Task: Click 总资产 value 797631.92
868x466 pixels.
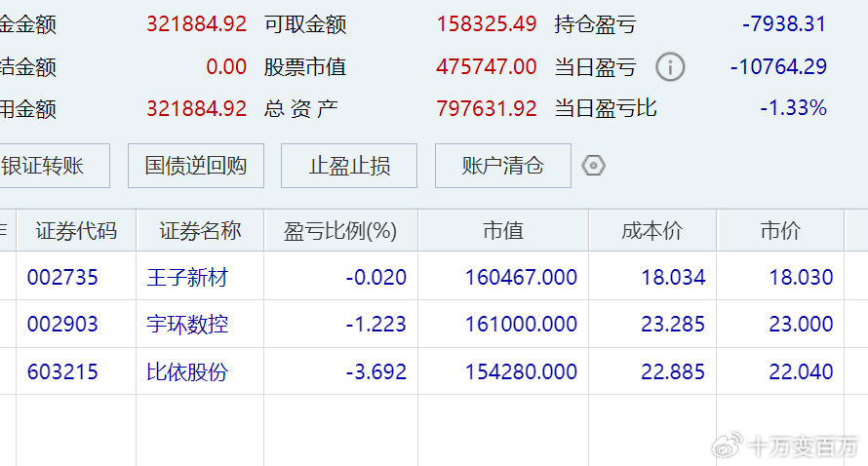Action: click(487, 109)
